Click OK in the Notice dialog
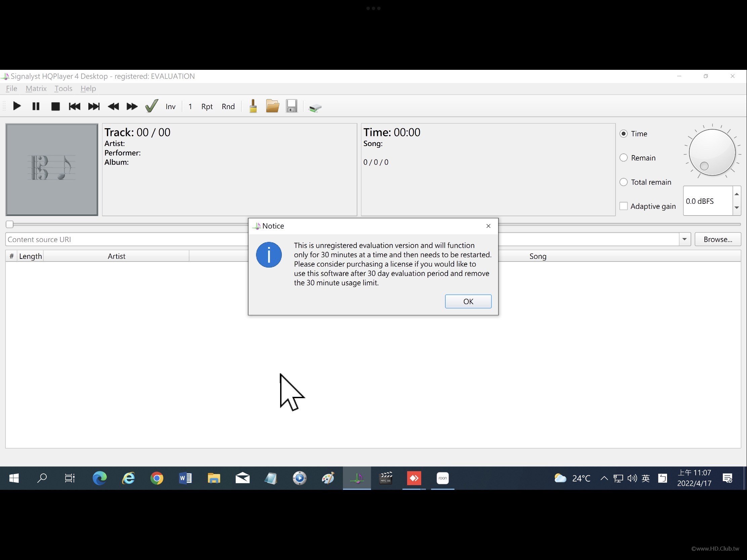The width and height of the screenshot is (747, 560). point(468,301)
